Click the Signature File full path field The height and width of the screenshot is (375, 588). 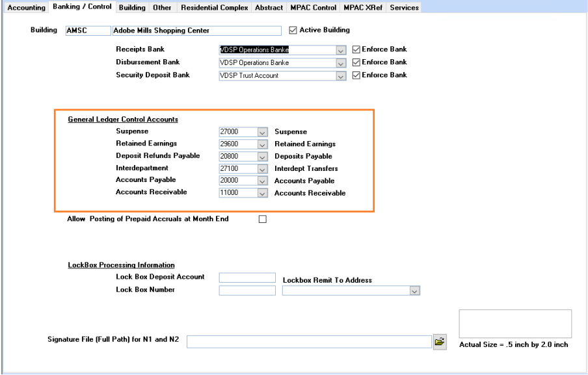(309, 342)
